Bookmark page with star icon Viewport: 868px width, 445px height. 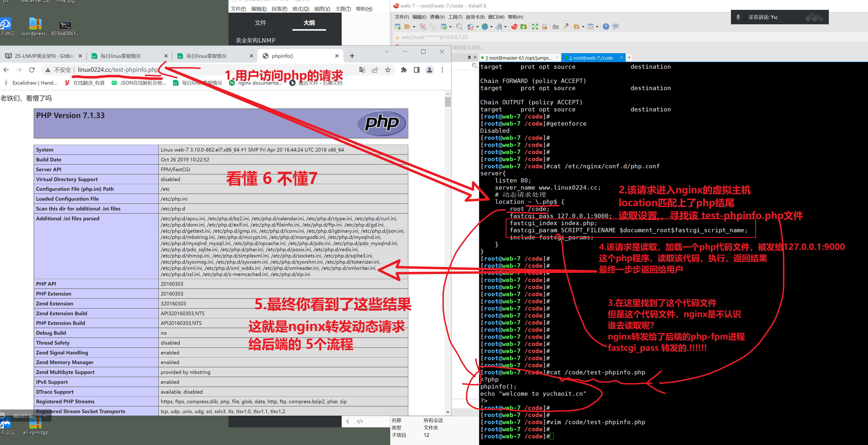388,70
